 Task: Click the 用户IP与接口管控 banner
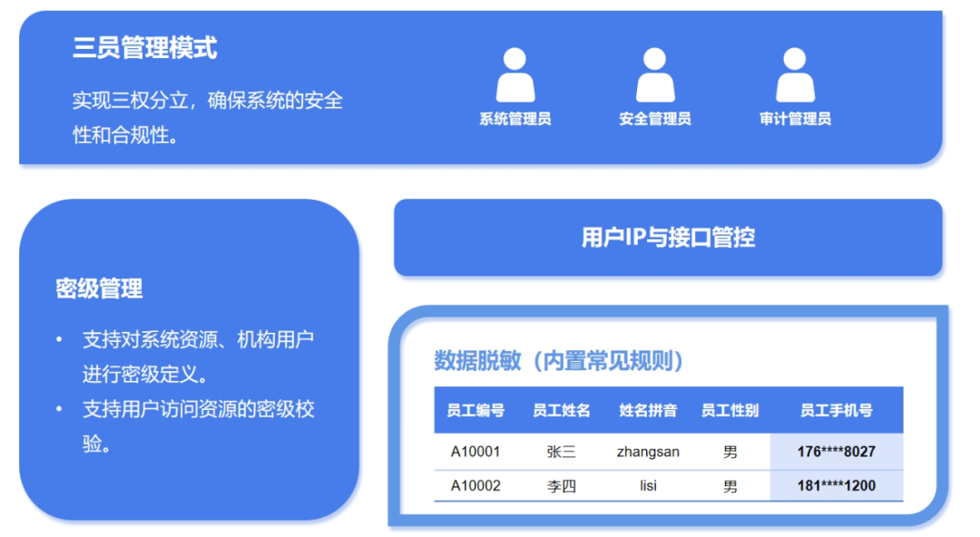tap(668, 238)
